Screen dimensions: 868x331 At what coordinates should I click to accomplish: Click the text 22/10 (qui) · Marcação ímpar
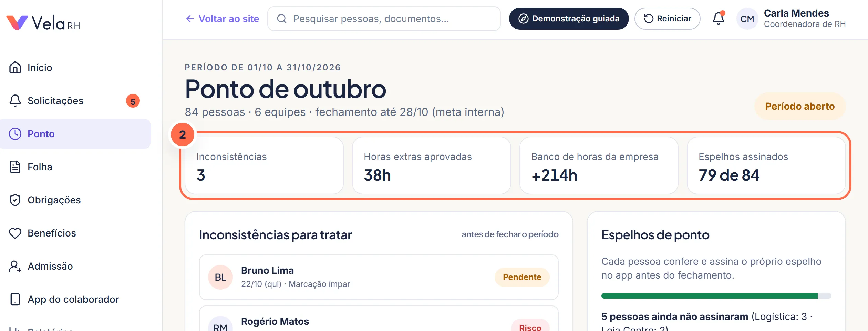click(x=296, y=284)
